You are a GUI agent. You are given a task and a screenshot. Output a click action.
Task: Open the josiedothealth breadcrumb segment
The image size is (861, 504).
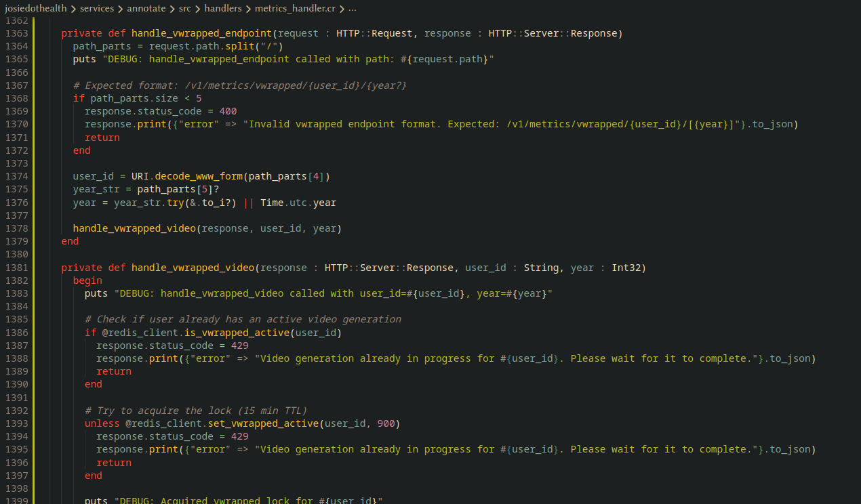click(37, 9)
